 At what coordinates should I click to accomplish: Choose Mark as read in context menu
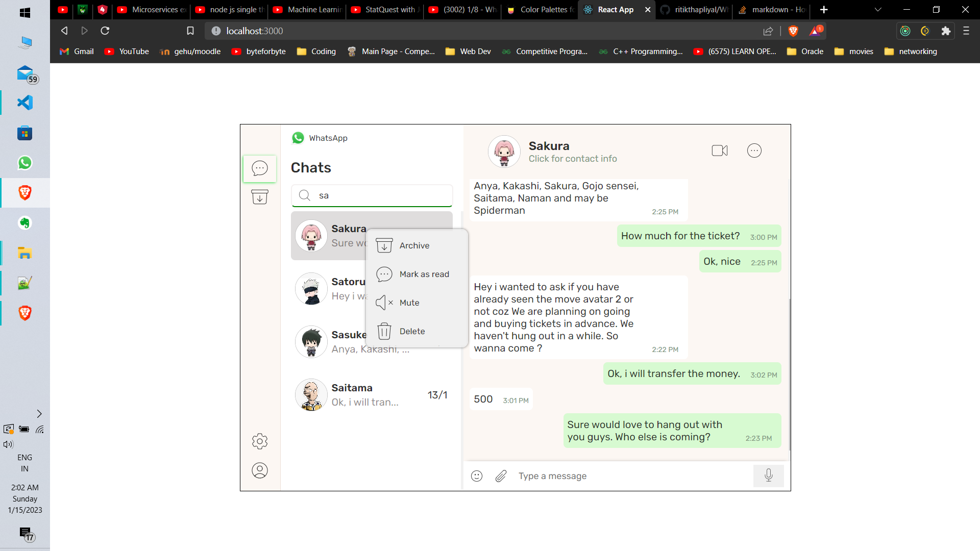417,274
